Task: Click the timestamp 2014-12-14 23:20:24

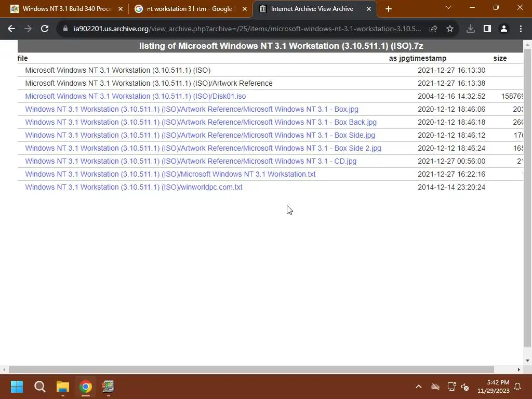Action: click(x=451, y=187)
